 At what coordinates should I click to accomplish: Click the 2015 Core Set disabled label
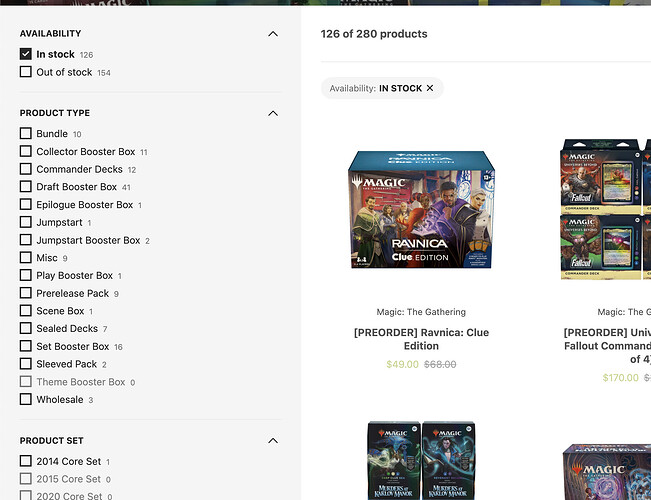[69, 479]
